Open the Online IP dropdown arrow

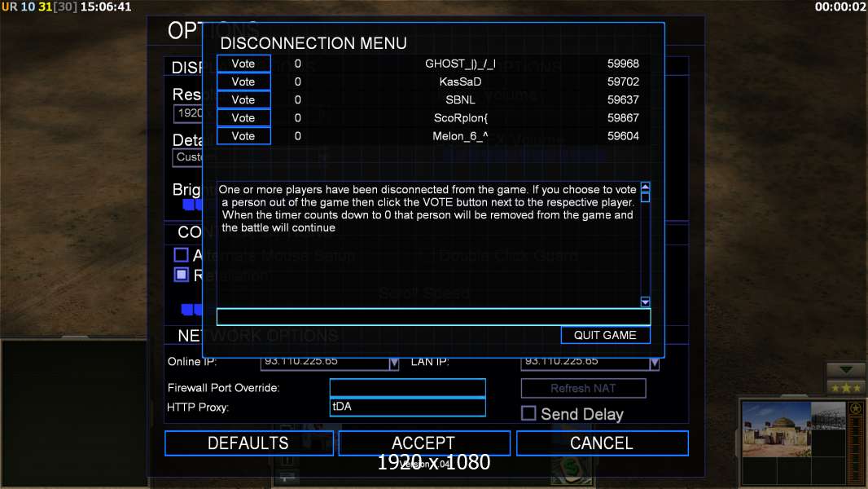tap(393, 363)
